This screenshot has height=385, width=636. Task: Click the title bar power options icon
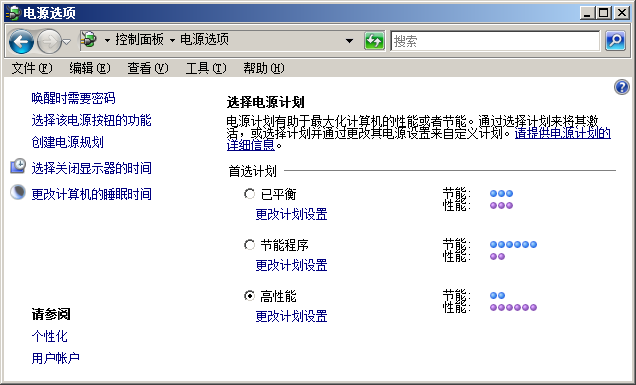click(x=13, y=13)
